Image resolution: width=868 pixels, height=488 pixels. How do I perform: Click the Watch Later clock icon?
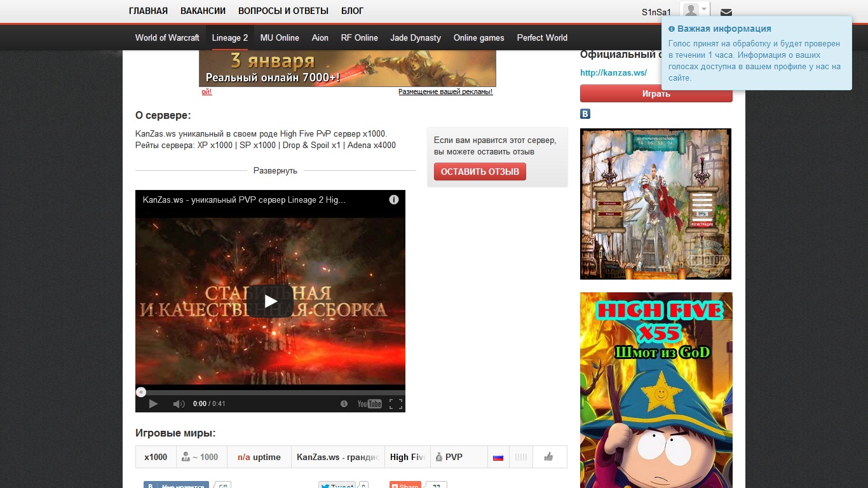(x=344, y=403)
